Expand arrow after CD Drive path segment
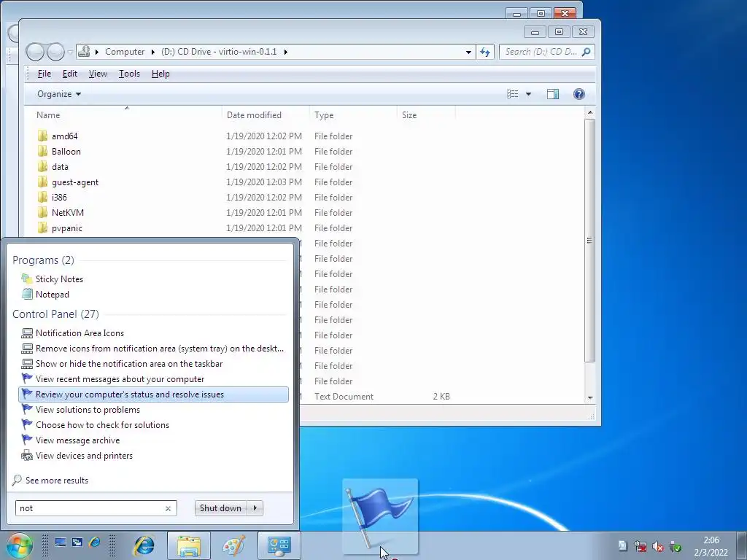747x560 pixels. (x=285, y=52)
